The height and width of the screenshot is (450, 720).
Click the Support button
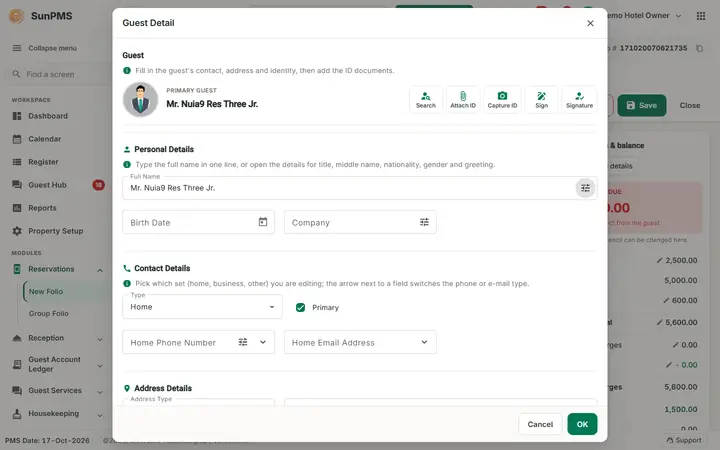pyautogui.click(x=684, y=440)
